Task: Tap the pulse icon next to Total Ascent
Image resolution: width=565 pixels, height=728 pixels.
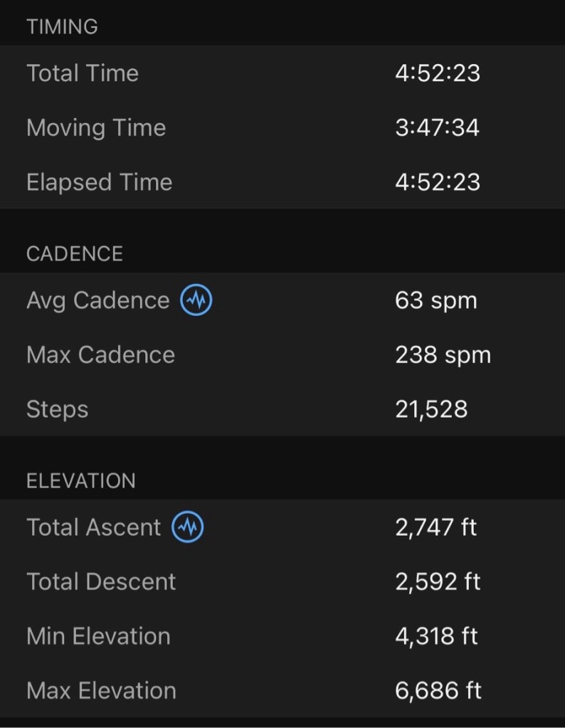Action: pos(188,527)
